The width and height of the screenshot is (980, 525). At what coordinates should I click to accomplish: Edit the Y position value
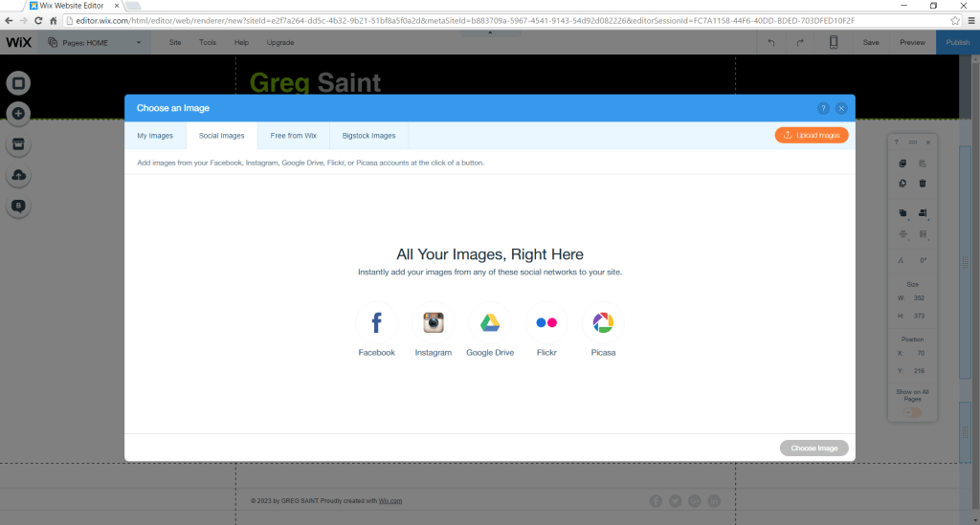pyautogui.click(x=919, y=371)
